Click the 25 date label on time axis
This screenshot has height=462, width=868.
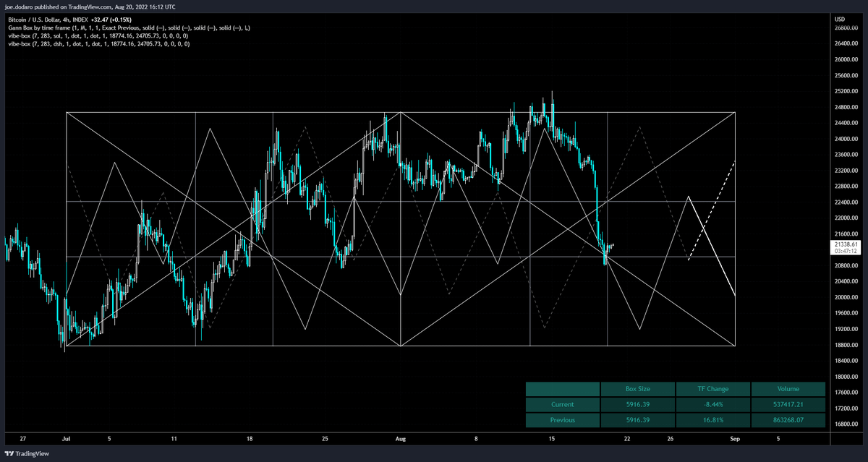coord(325,438)
